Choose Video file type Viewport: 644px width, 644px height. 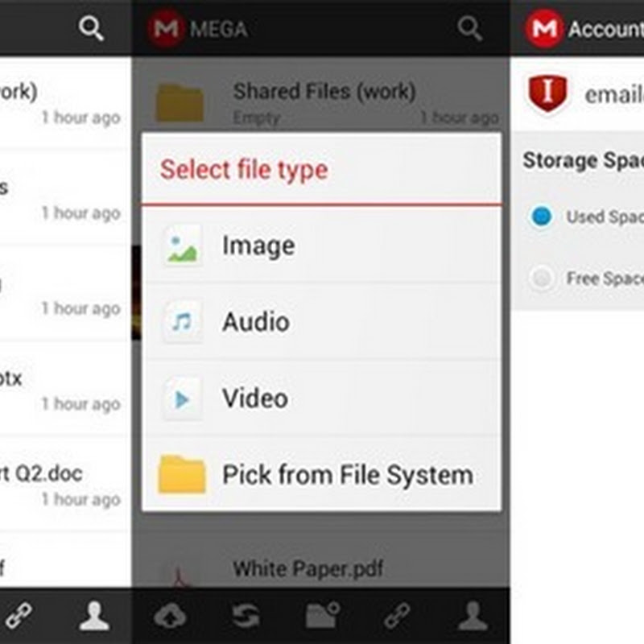321,398
